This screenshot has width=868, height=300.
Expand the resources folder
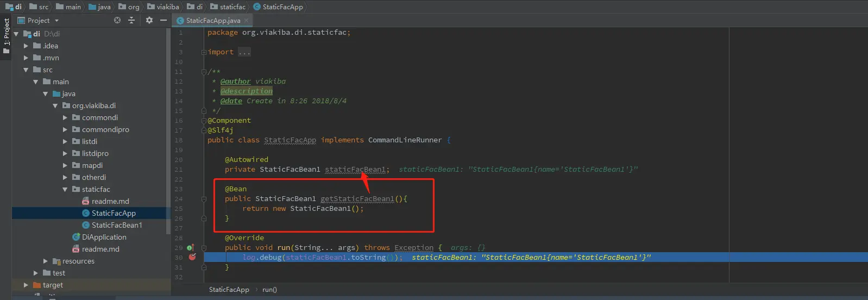45,261
